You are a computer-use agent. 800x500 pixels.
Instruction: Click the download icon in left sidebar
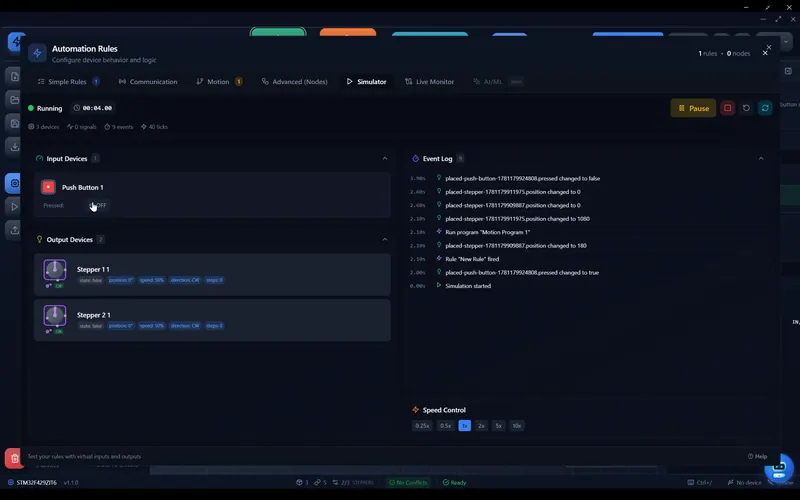[x=15, y=146]
